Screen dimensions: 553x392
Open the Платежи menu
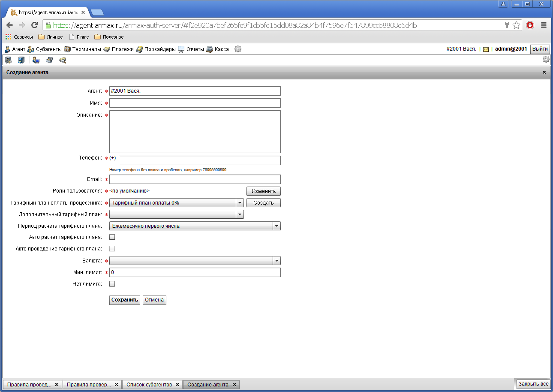(119, 49)
